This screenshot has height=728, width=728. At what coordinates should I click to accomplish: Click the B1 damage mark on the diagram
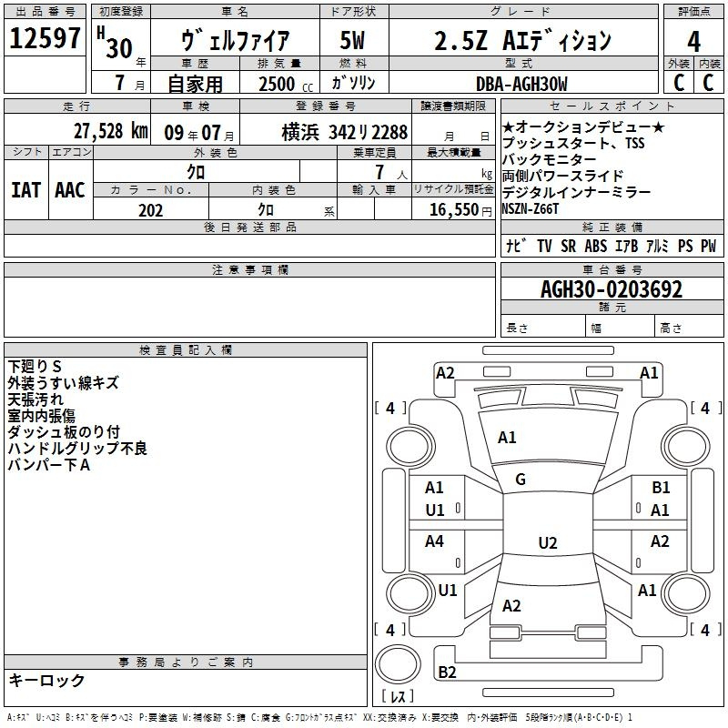click(x=661, y=488)
